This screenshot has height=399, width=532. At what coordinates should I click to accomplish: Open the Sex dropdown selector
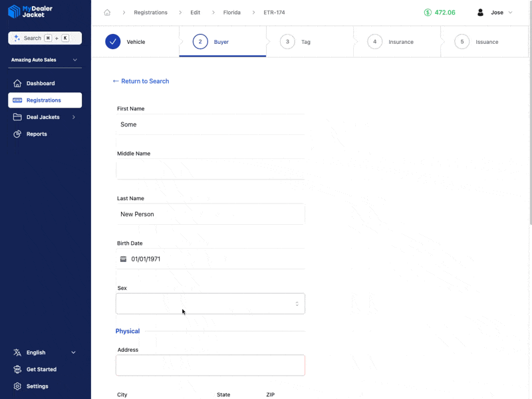click(210, 303)
